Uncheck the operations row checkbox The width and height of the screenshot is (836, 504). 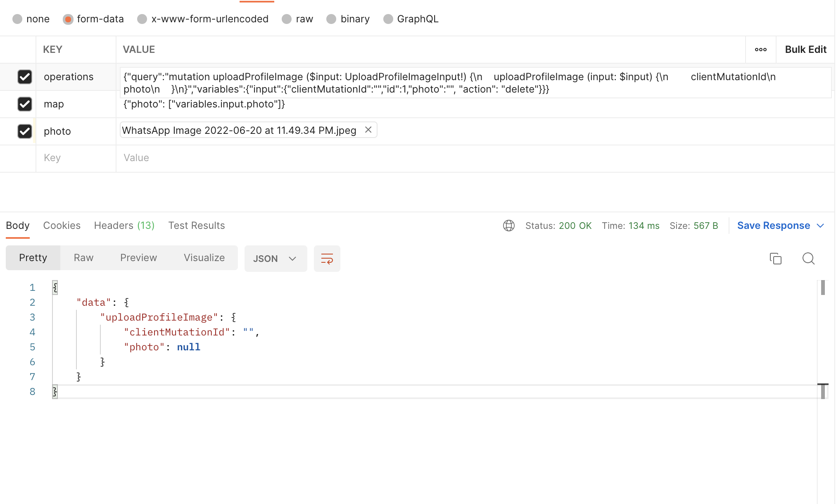25,77
